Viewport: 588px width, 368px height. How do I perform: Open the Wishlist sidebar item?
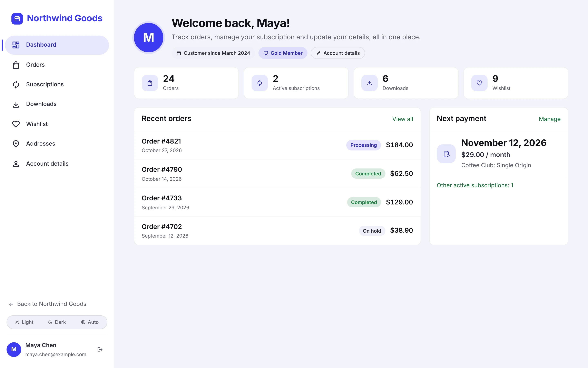point(57,124)
